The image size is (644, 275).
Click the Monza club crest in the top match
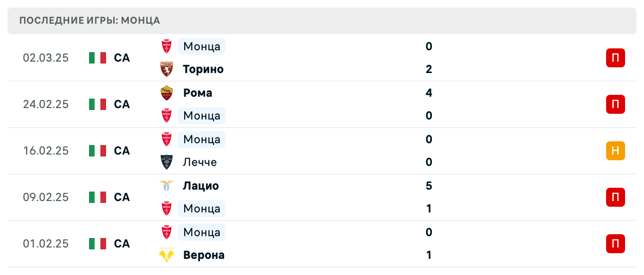166,46
